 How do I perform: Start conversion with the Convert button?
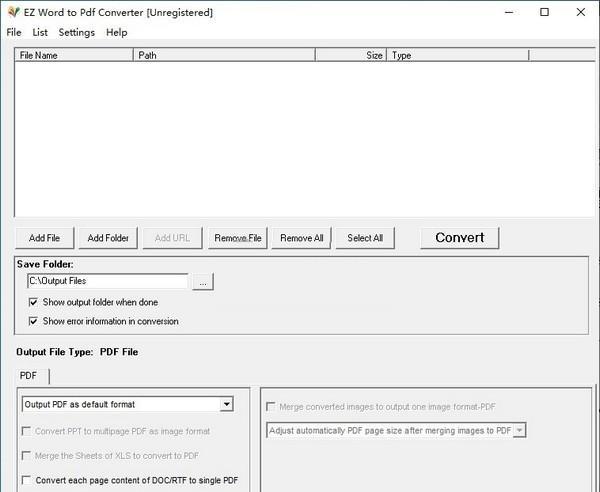click(x=460, y=238)
